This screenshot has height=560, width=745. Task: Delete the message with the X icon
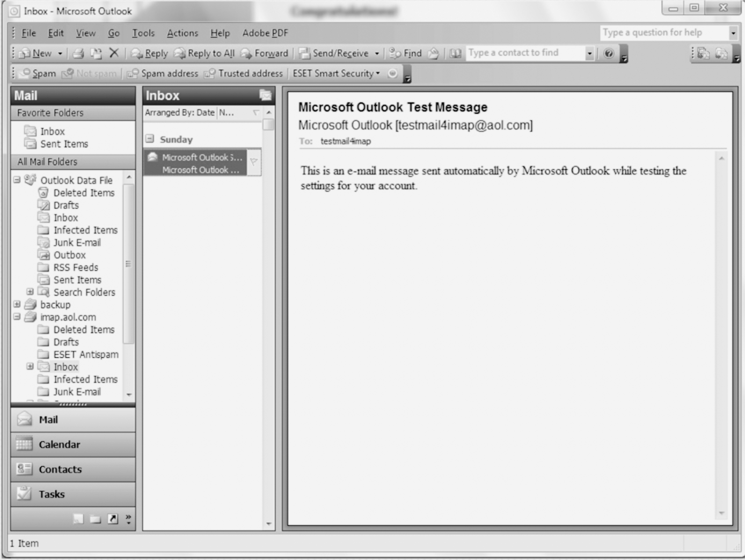(114, 53)
